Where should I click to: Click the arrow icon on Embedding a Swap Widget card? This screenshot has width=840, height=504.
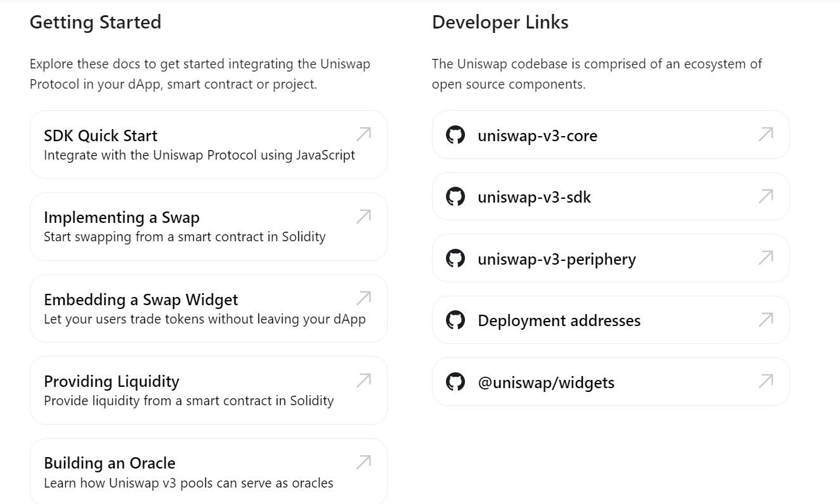tap(364, 298)
